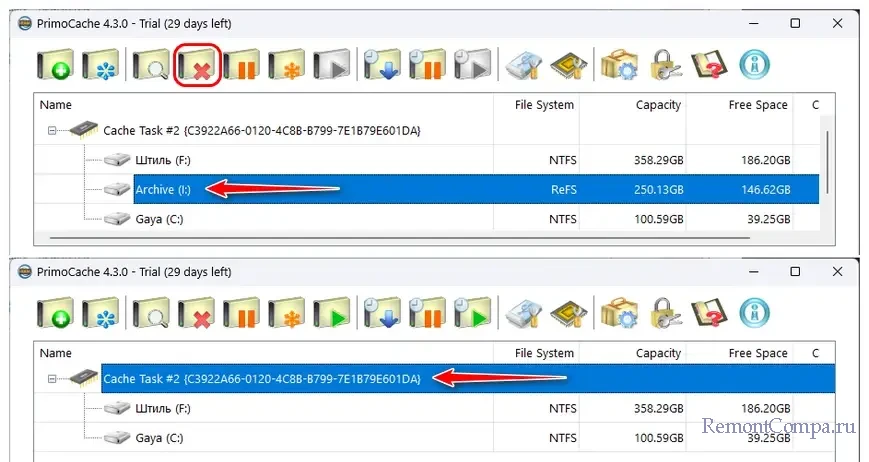Click the green play resume icon in lower toolbar
The image size is (869, 462).
332,314
